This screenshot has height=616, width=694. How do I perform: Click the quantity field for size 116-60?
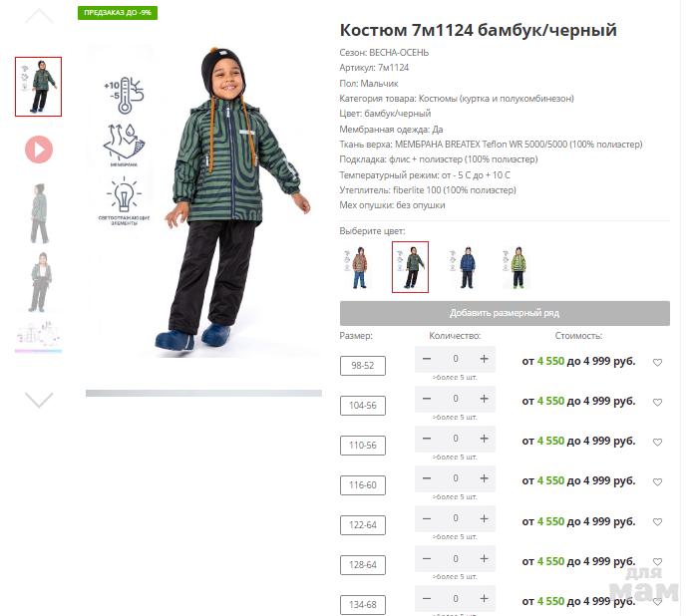(456, 478)
